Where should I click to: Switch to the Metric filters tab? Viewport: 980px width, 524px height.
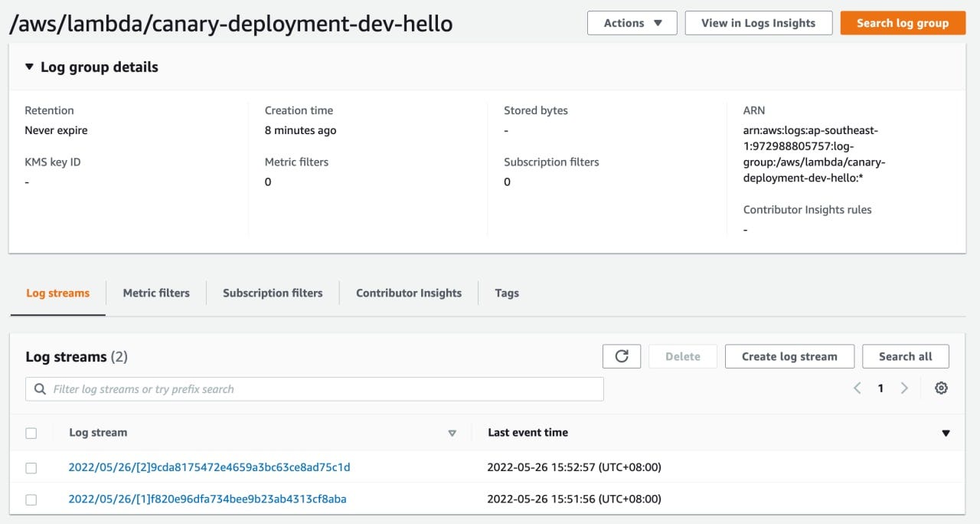[156, 293]
